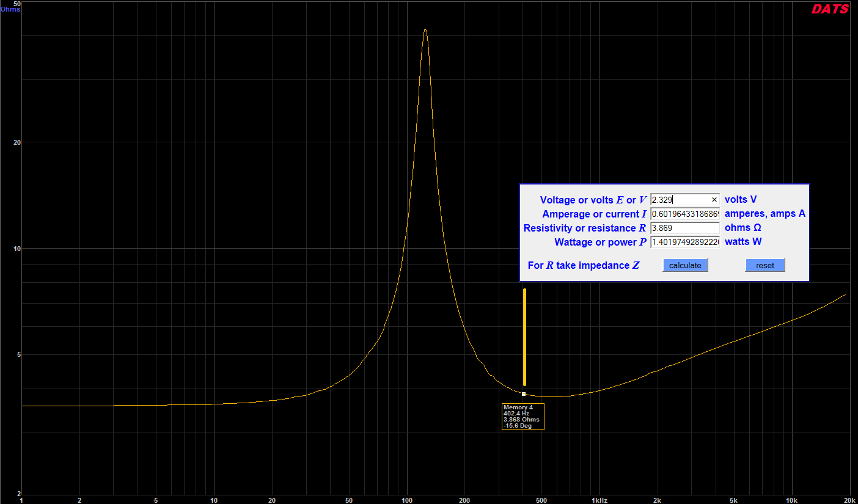Click the 1kHz frequency axis label
Image resolution: width=858 pixels, height=504 pixels.
tap(599, 500)
